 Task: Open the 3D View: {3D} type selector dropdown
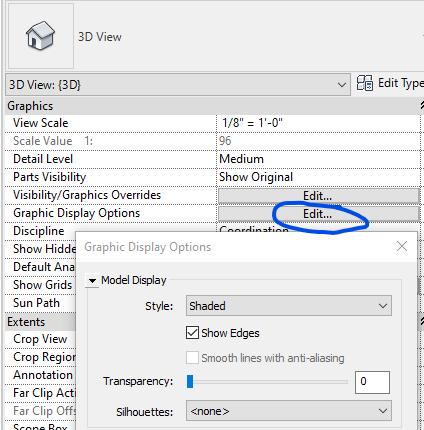pyautogui.click(x=178, y=85)
